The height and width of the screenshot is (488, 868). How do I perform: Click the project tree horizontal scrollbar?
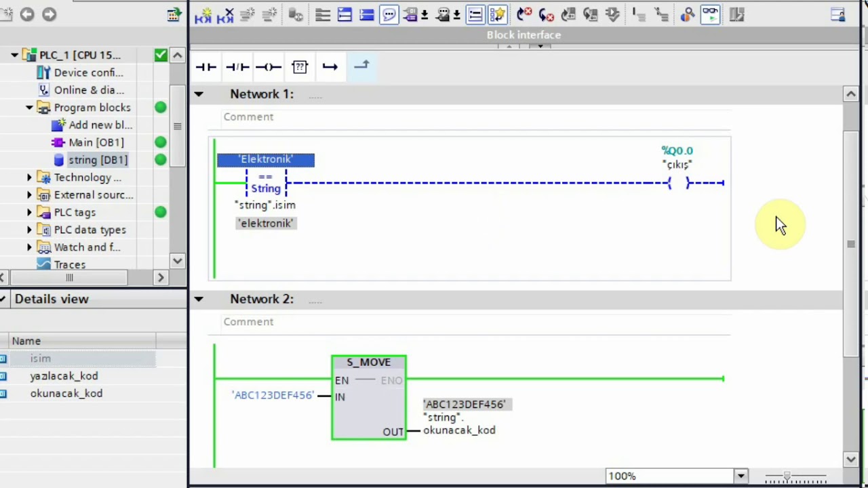pos(69,277)
